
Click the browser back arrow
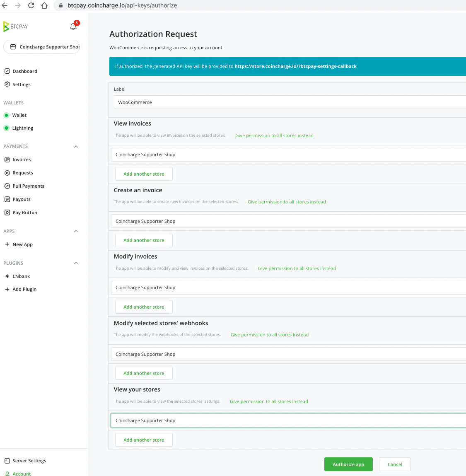(x=5, y=5)
